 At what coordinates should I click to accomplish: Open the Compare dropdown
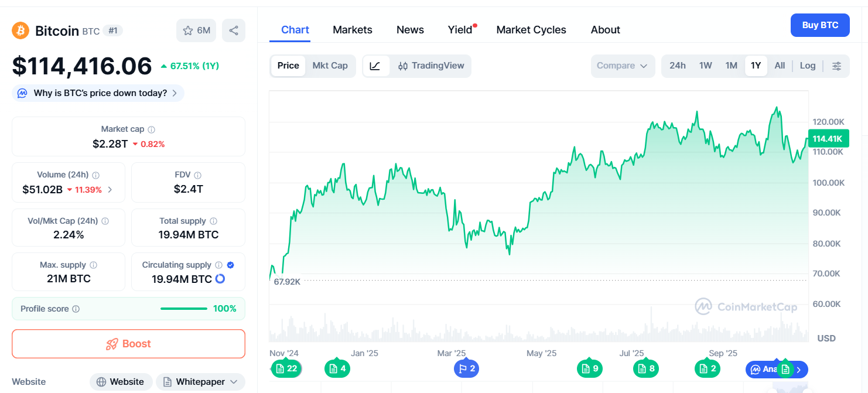click(623, 66)
